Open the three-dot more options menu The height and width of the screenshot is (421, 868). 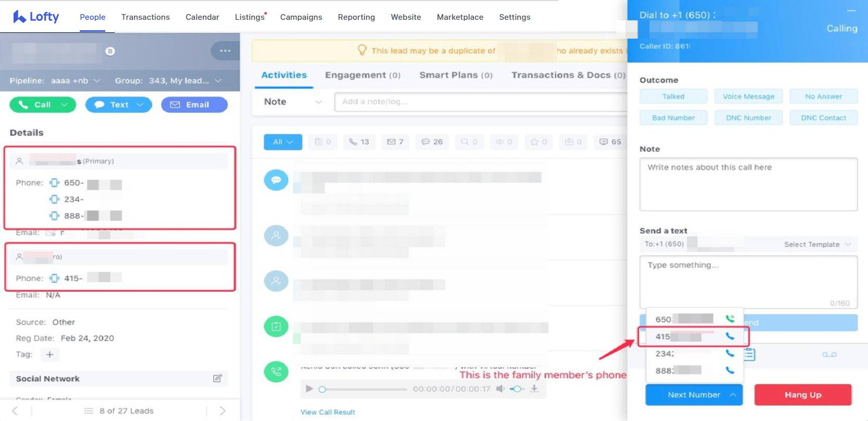coord(225,51)
